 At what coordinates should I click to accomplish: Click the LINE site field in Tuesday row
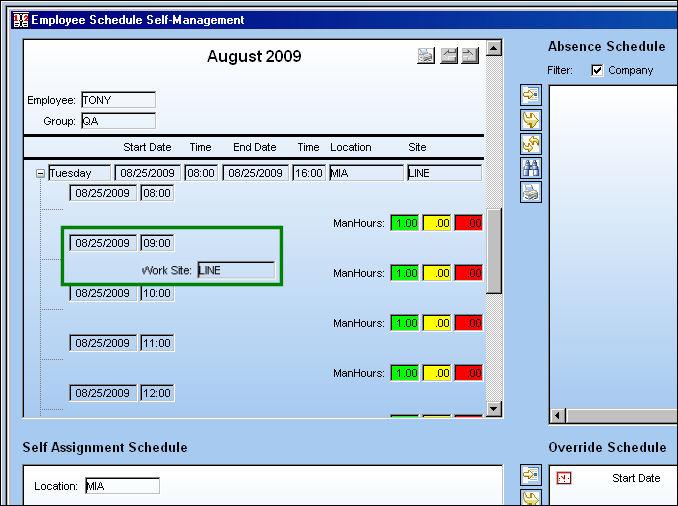445,173
